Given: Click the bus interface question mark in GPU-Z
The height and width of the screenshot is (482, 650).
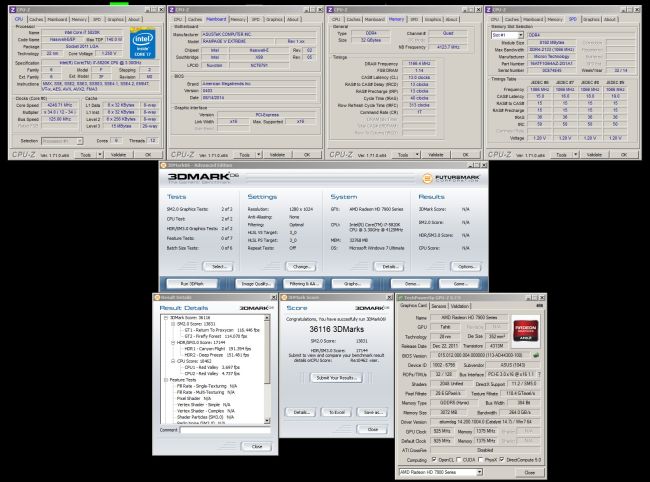Looking at the screenshot, I should click(x=539, y=374).
